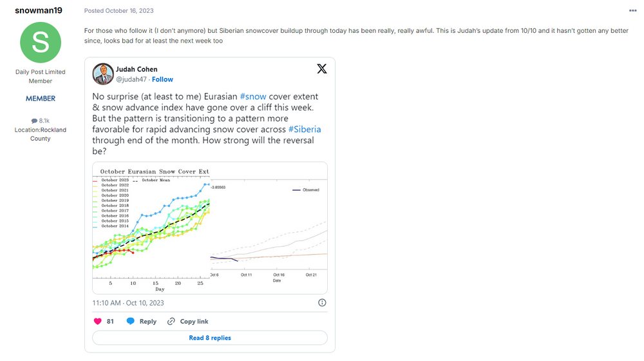644x361 pixels.
Task: Click the Judah Cohen name
Action: [x=137, y=69]
